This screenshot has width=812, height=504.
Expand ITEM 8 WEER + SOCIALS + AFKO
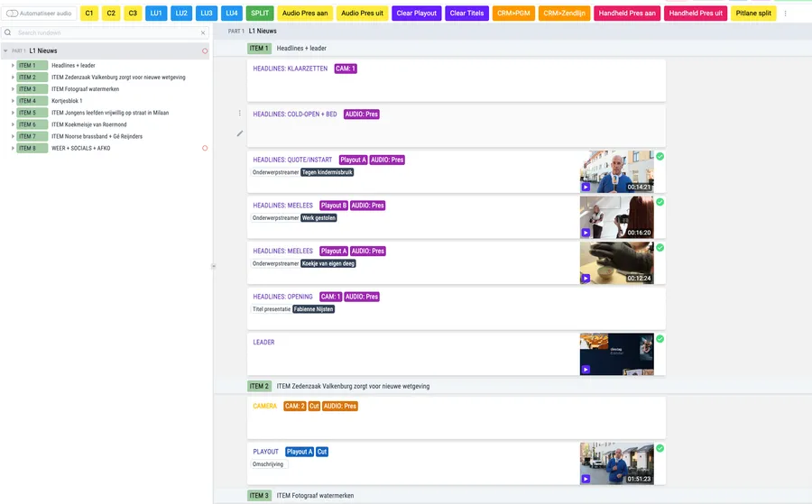(13, 148)
